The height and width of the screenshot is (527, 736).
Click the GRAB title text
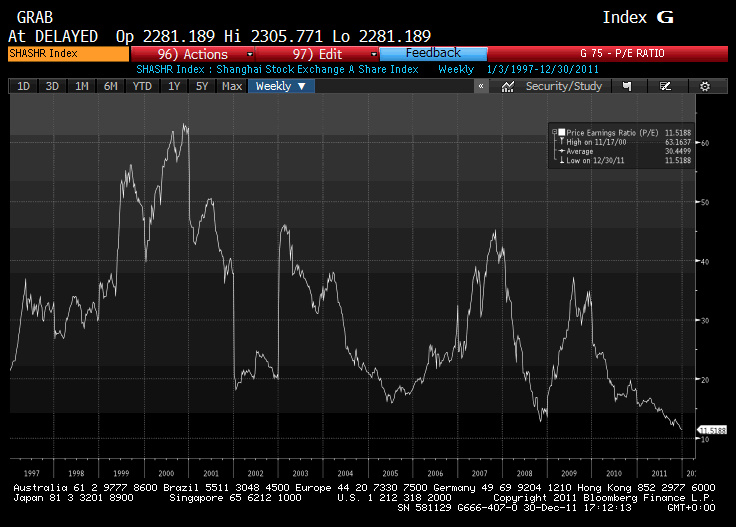tap(35, 17)
